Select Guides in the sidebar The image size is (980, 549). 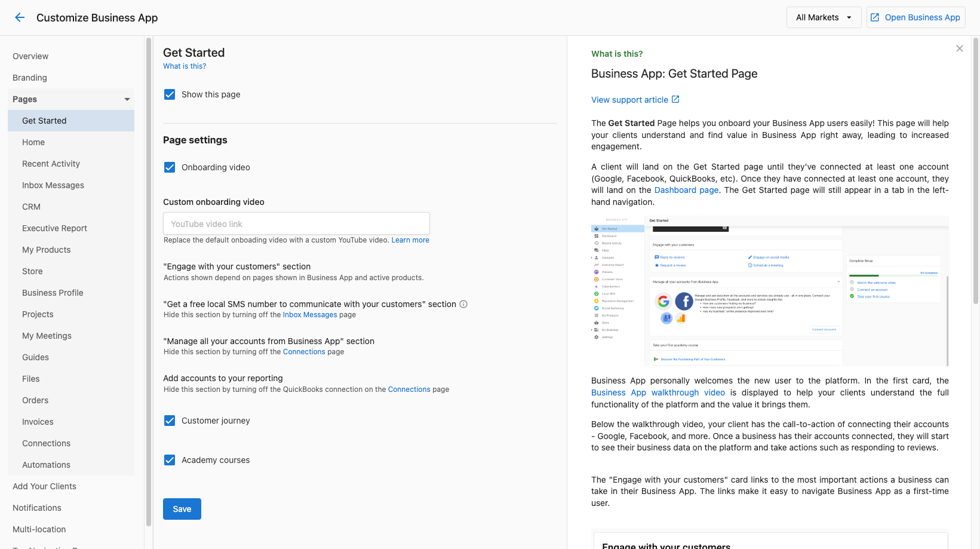coord(71,357)
